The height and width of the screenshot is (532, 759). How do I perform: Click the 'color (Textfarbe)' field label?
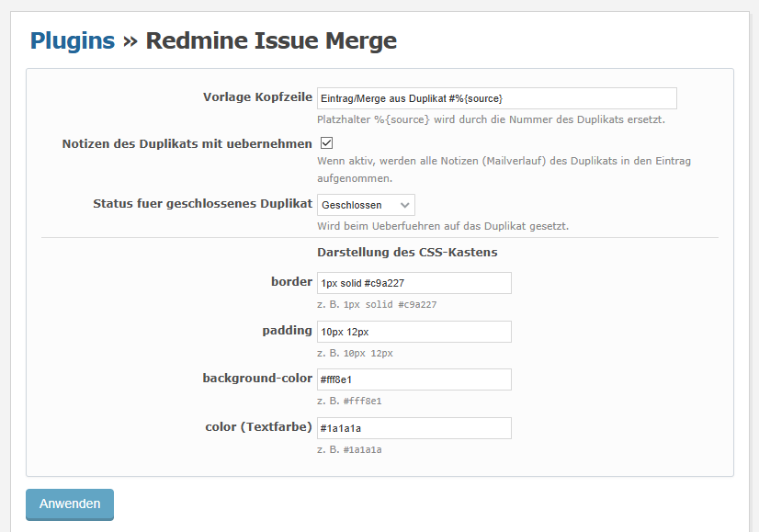(258, 427)
